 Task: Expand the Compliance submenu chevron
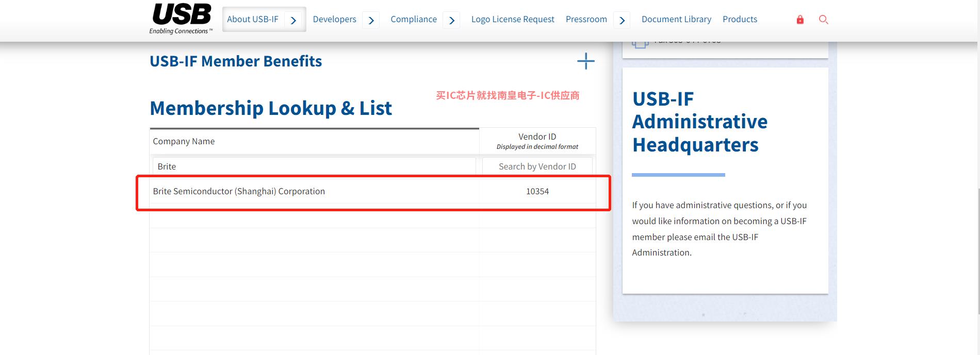[452, 20]
